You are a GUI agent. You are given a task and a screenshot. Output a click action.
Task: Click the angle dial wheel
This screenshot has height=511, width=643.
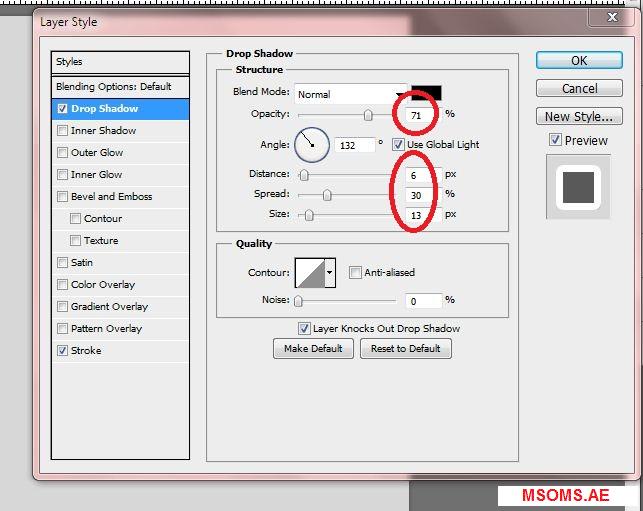click(x=312, y=145)
